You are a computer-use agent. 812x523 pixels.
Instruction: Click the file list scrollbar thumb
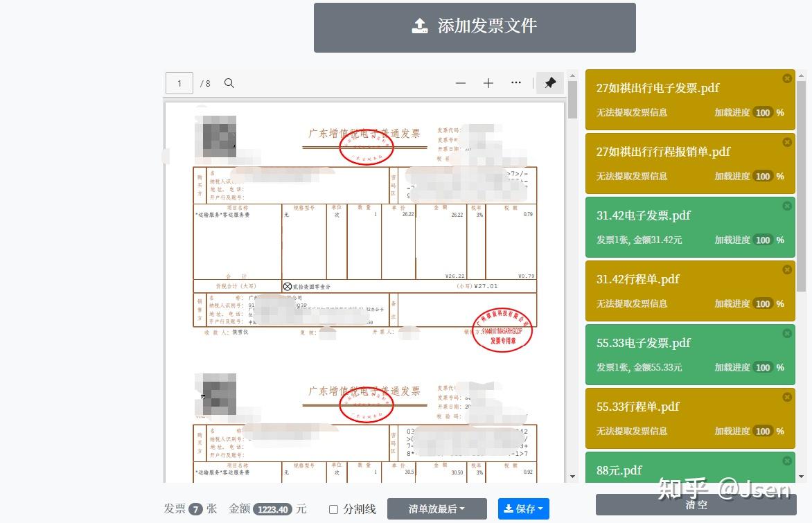click(801, 186)
